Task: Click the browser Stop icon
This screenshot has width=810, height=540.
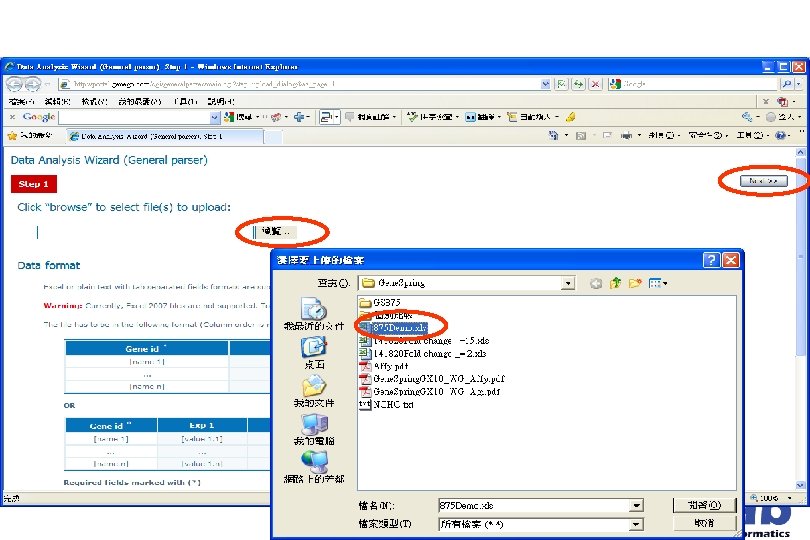Action: pyautogui.click(x=596, y=84)
